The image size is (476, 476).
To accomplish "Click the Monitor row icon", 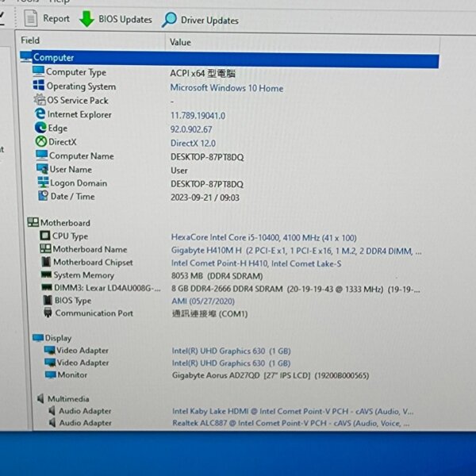I will [51, 374].
